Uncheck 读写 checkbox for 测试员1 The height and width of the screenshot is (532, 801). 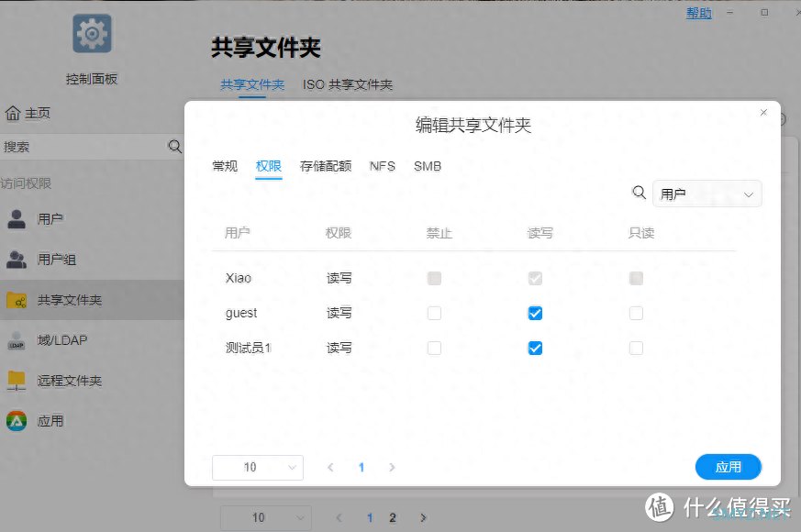535,349
